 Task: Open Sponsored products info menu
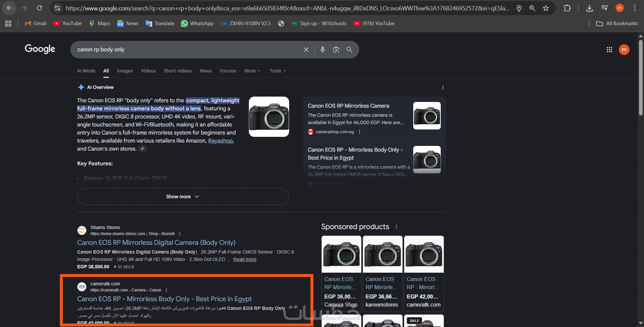(396, 227)
